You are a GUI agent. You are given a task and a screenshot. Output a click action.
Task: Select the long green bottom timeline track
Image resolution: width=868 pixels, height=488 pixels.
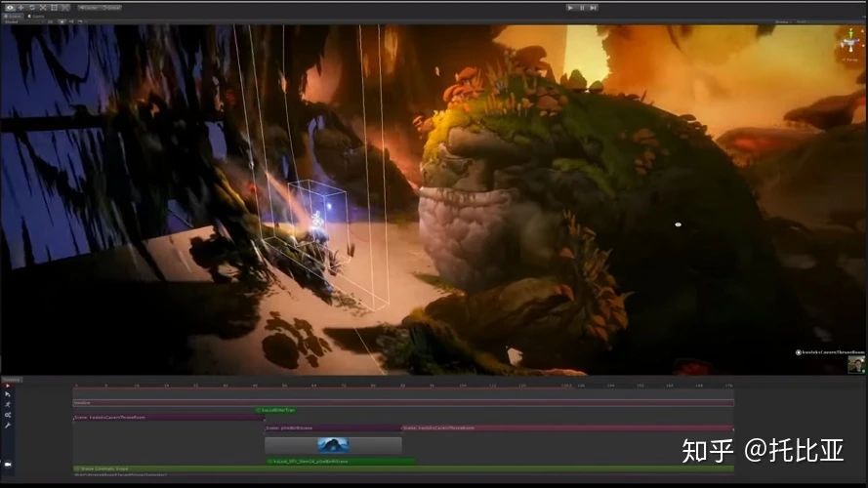[403, 468]
